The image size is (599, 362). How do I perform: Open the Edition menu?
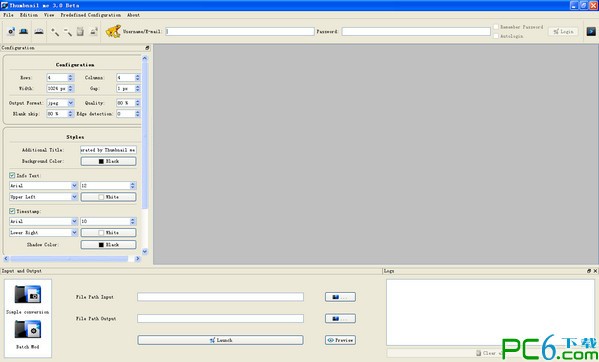point(29,15)
